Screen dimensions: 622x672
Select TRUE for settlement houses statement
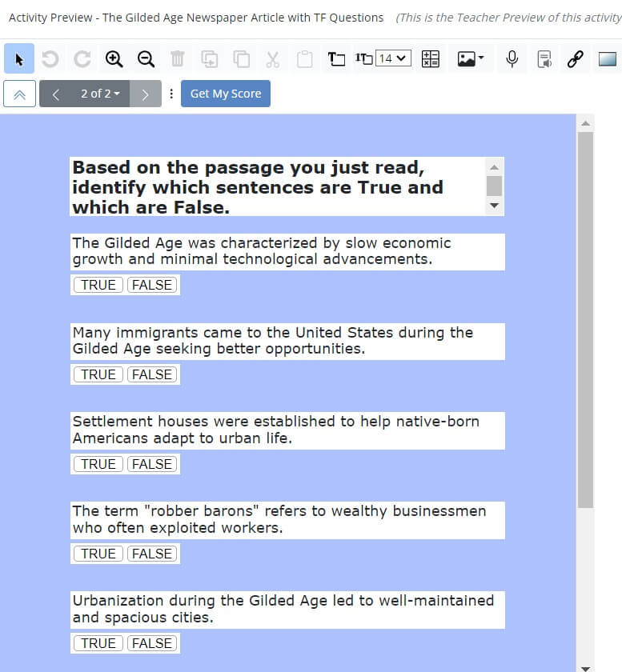(x=98, y=464)
